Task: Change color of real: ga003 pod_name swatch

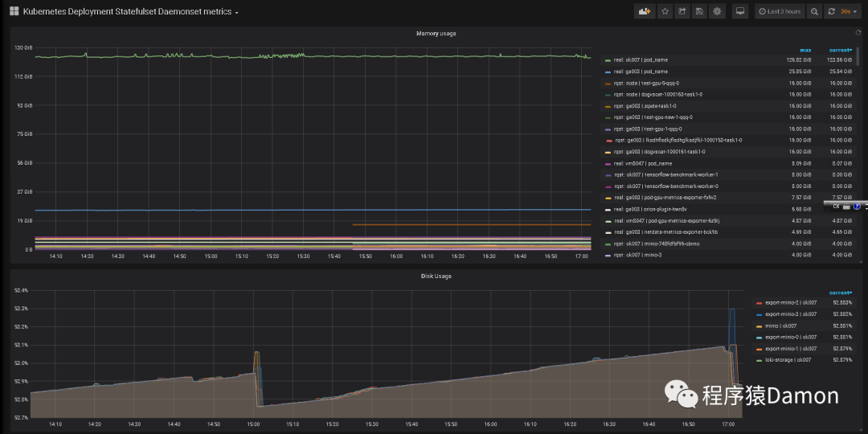Action: point(608,72)
